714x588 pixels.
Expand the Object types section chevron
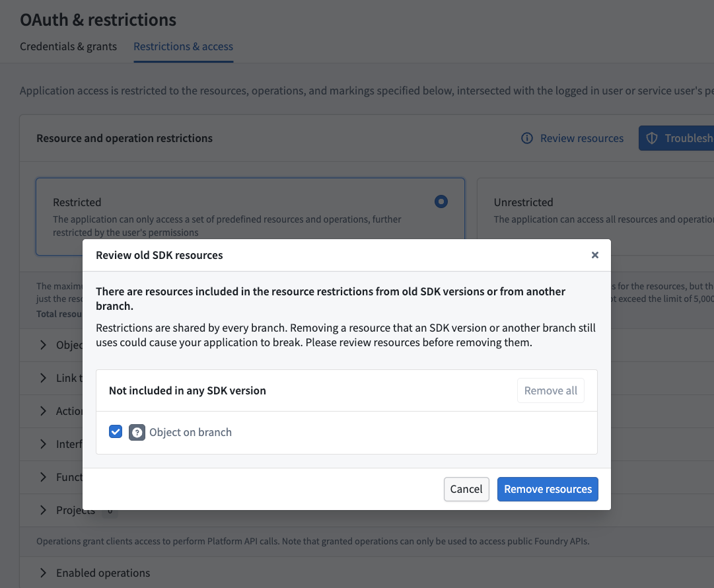[x=43, y=345]
